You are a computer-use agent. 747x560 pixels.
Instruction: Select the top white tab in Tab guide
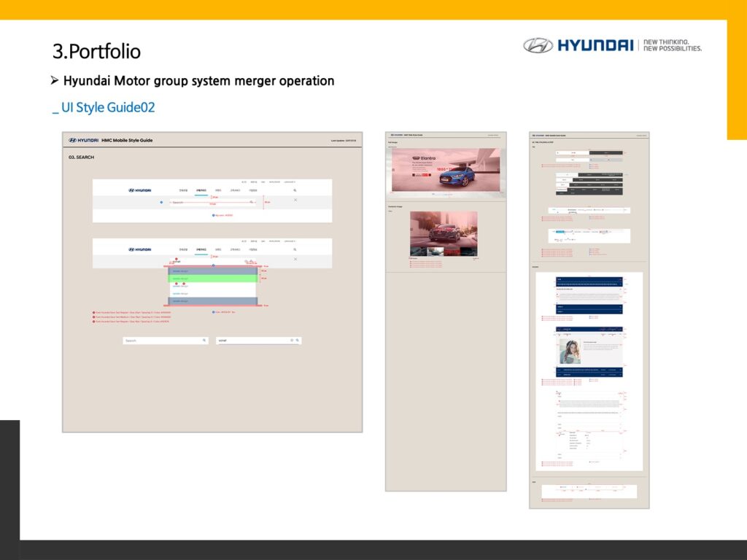pos(573,153)
